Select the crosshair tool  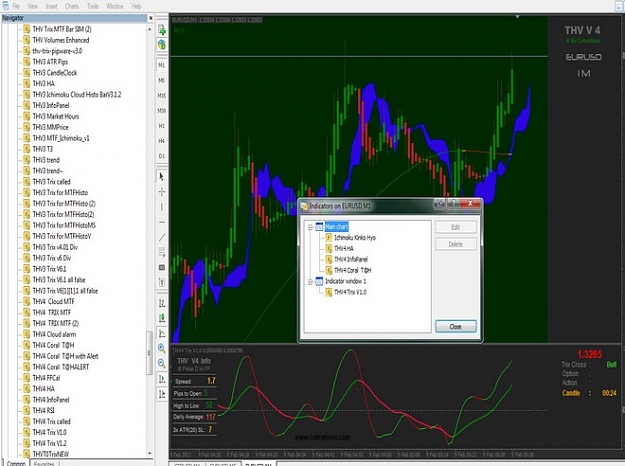coord(161,192)
